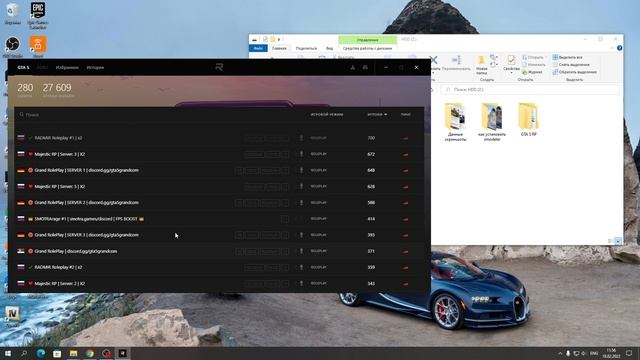Open Google Chrome from the taskbar

[90, 353]
